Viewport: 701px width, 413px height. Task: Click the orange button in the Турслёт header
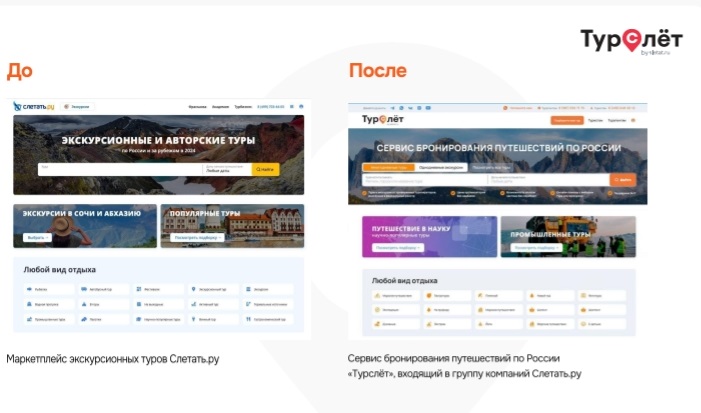coord(567,120)
